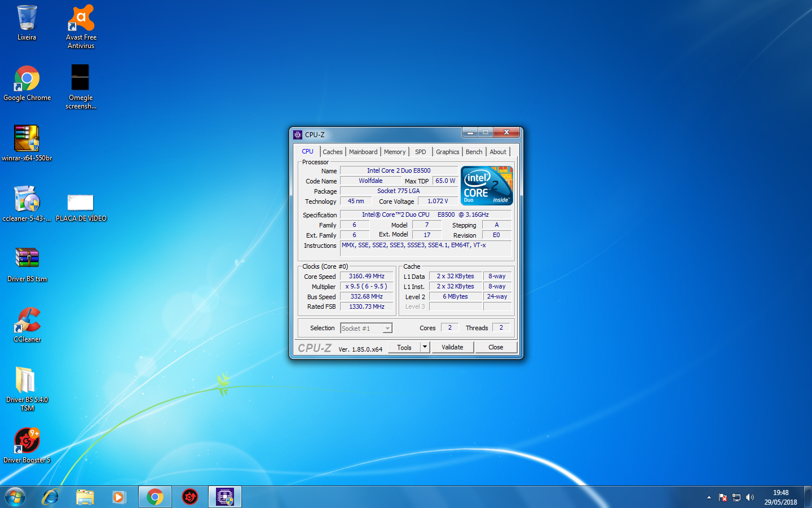812x508 pixels.
Task: Switch to the Bench tab
Action: (x=474, y=152)
